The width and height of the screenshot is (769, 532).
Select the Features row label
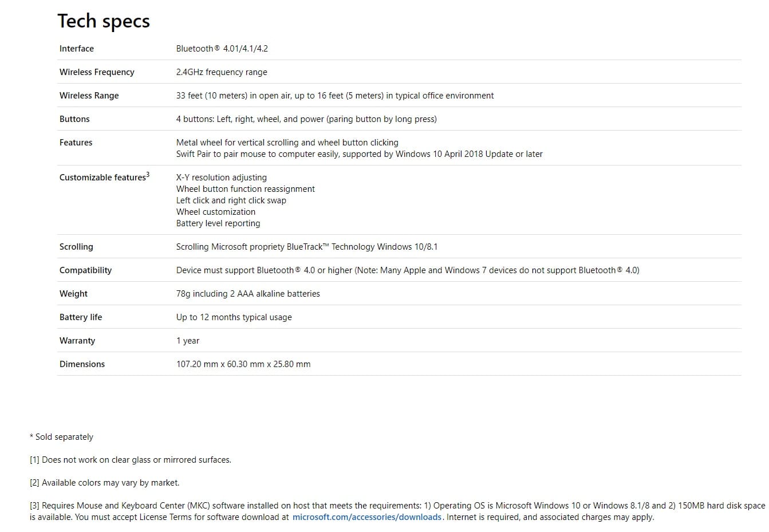click(76, 143)
